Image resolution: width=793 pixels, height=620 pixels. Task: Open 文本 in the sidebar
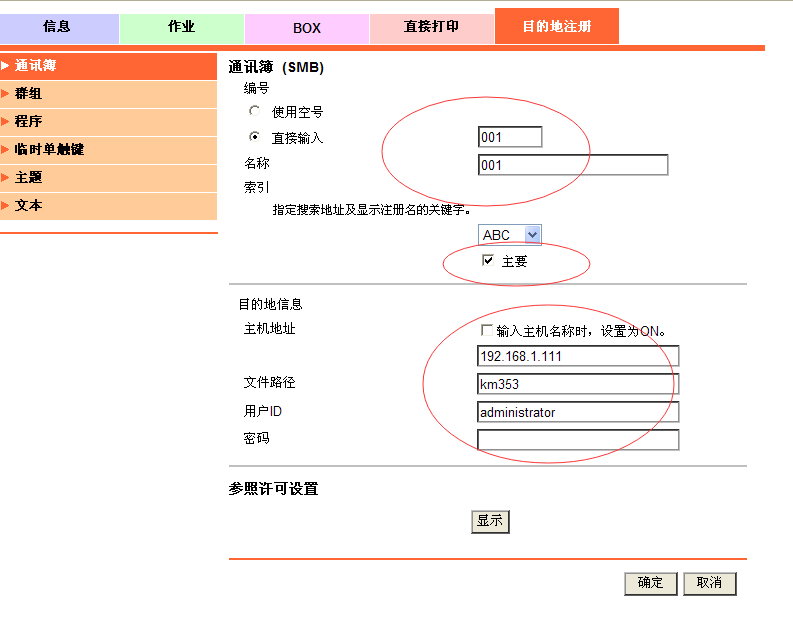pos(108,206)
